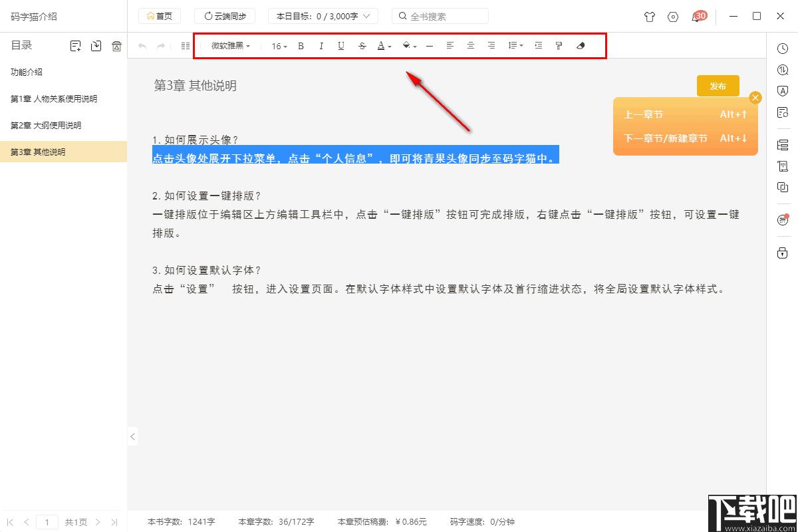The width and height of the screenshot is (798, 532).
Task: Click the document refresh sidebar icon
Action: coord(782,112)
